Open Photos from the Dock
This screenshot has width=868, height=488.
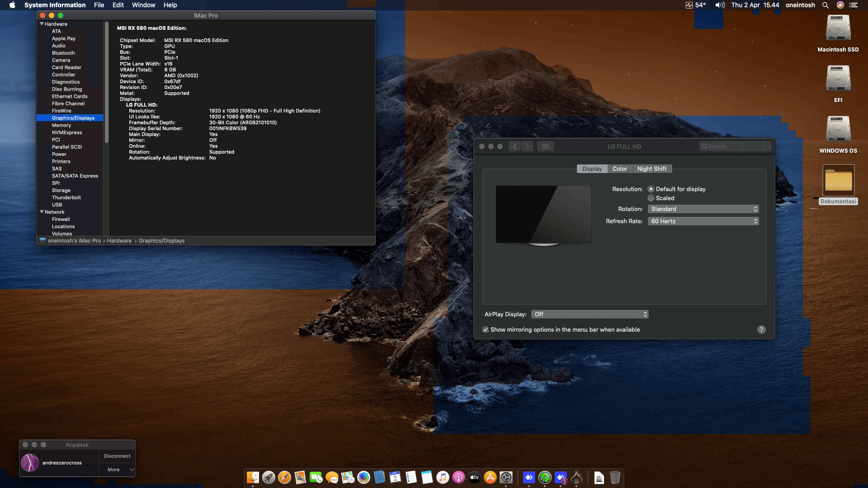click(x=363, y=477)
